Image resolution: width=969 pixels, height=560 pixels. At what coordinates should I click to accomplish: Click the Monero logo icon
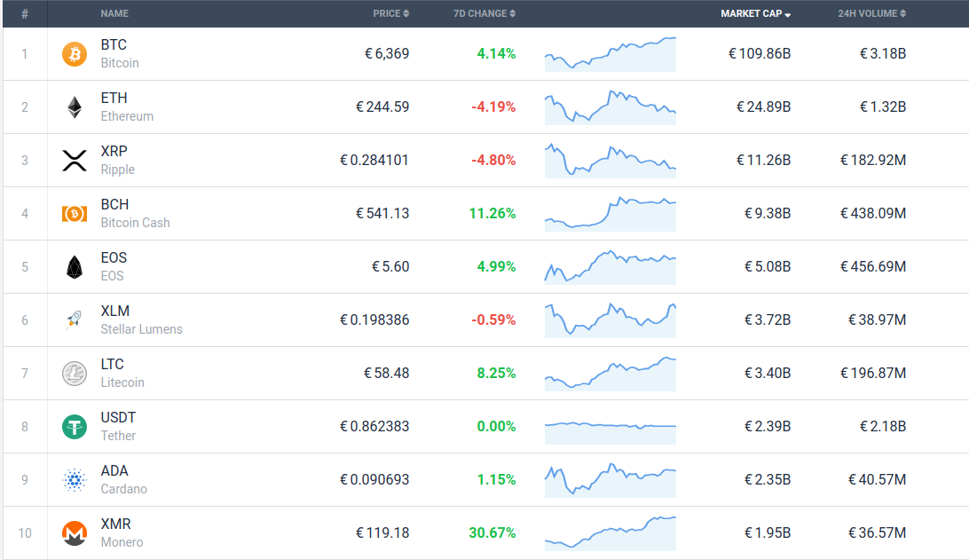tap(75, 533)
